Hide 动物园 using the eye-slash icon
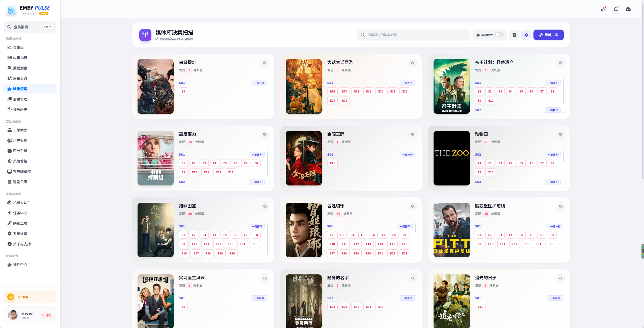 [x=560, y=135]
